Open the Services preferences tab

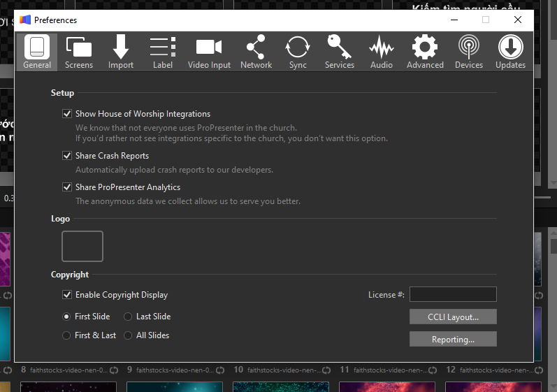(x=339, y=52)
